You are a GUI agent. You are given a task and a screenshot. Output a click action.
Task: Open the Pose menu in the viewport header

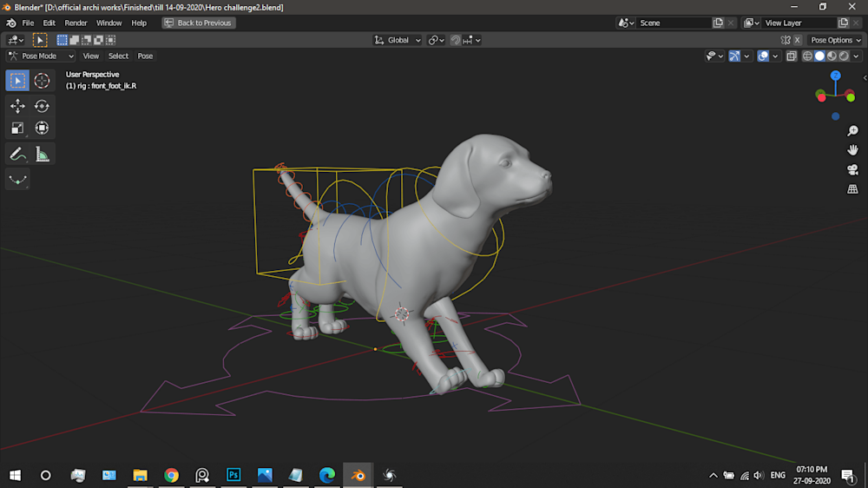click(x=145, y=56)
